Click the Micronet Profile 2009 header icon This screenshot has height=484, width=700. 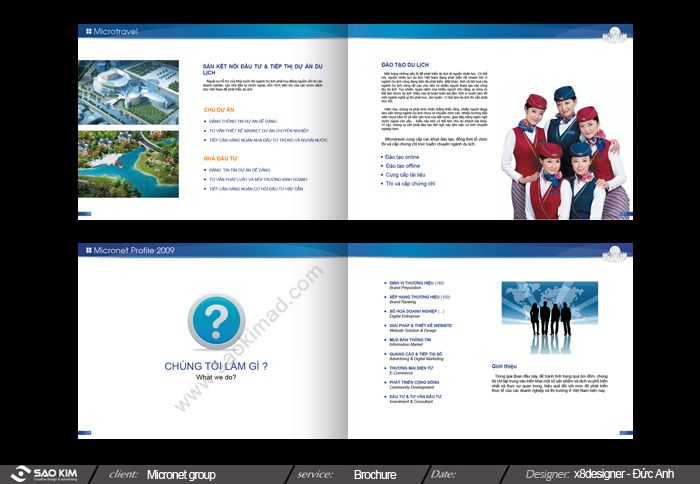click(90, 249)
